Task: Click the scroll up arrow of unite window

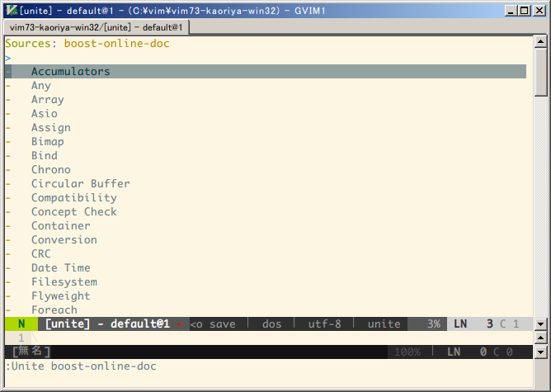Action: 540,41
